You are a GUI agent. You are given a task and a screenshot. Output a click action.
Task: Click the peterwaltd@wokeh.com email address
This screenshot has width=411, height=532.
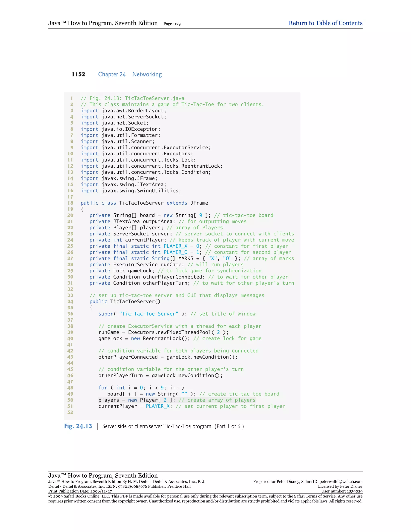341,481
